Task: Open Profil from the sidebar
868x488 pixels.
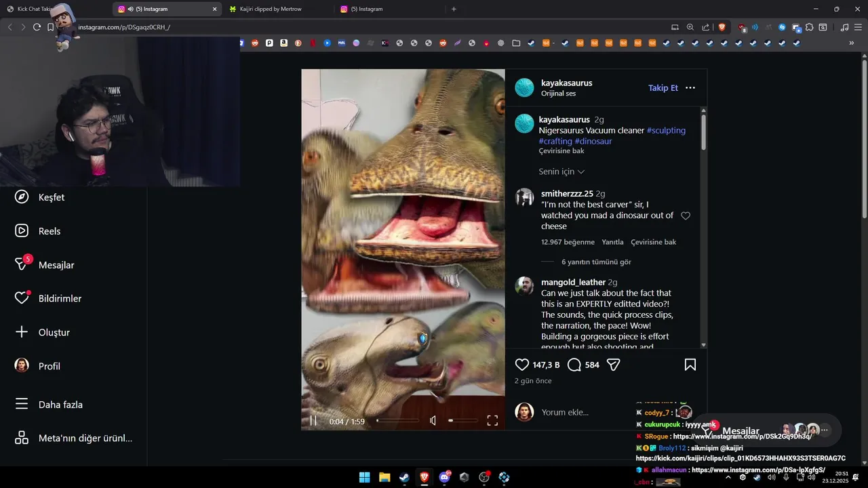Action: click(38, 366)
